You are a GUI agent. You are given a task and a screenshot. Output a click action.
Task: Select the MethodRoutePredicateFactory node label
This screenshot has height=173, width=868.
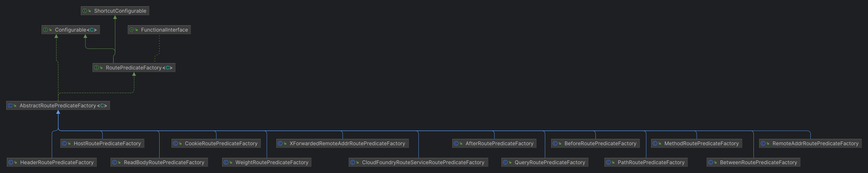pyautogui.click(x=702, y=143)
